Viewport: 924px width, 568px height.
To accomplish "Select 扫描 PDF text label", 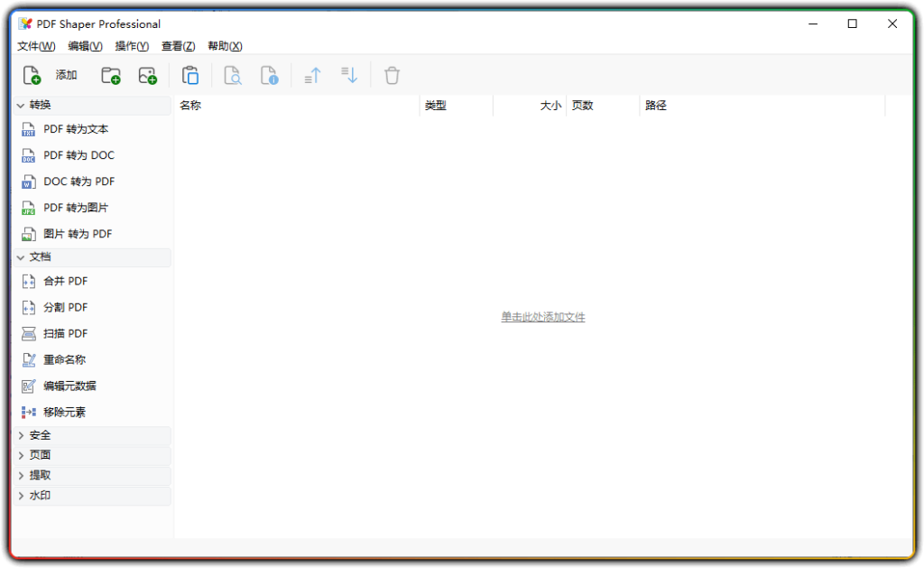I will pyautogui.click(x=65, y=334).
